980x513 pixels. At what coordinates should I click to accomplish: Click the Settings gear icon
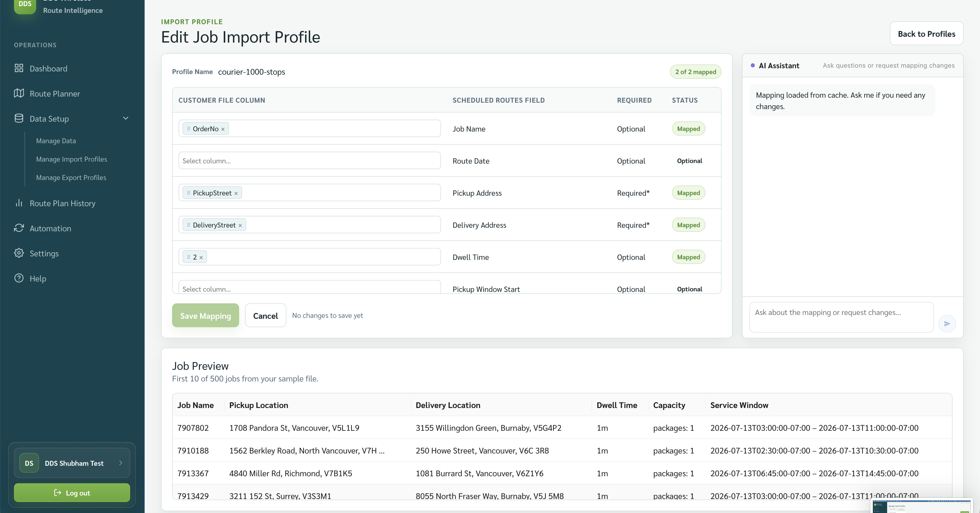click(19, 253)
